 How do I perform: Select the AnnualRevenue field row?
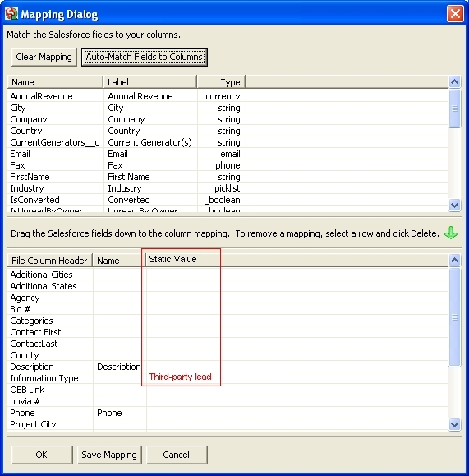pyautogui.click(x=228, y=96)
